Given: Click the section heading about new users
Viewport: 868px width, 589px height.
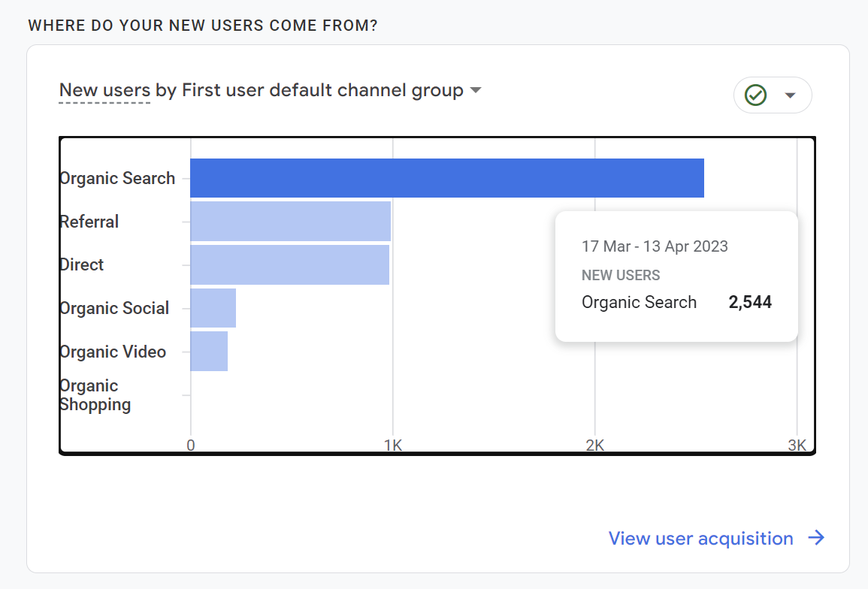Looking at the screenshot, I should pyautogui.click(x=202, y=26).
